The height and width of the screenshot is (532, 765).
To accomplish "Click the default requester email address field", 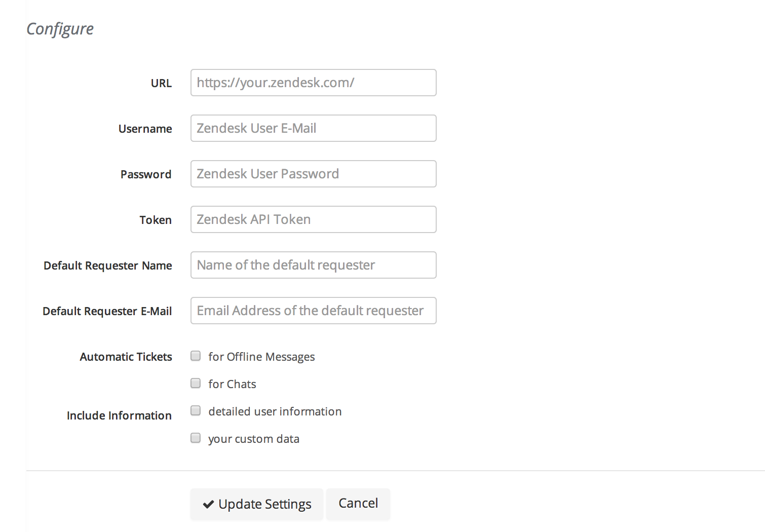I will (314, 311).
